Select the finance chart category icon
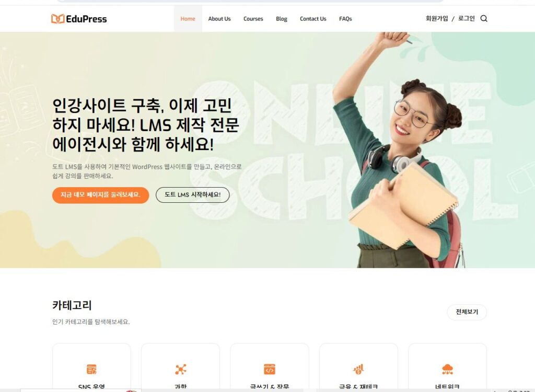 tap(358, 369)
